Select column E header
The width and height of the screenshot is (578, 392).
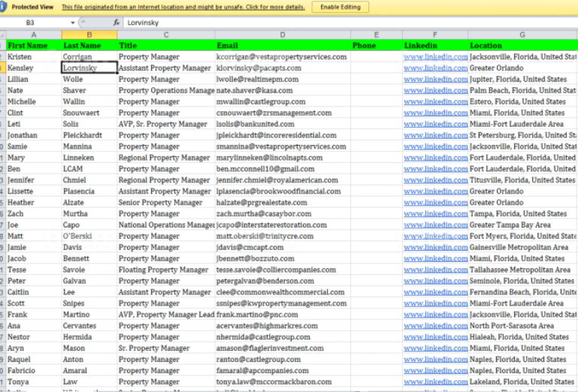[377, 35]
